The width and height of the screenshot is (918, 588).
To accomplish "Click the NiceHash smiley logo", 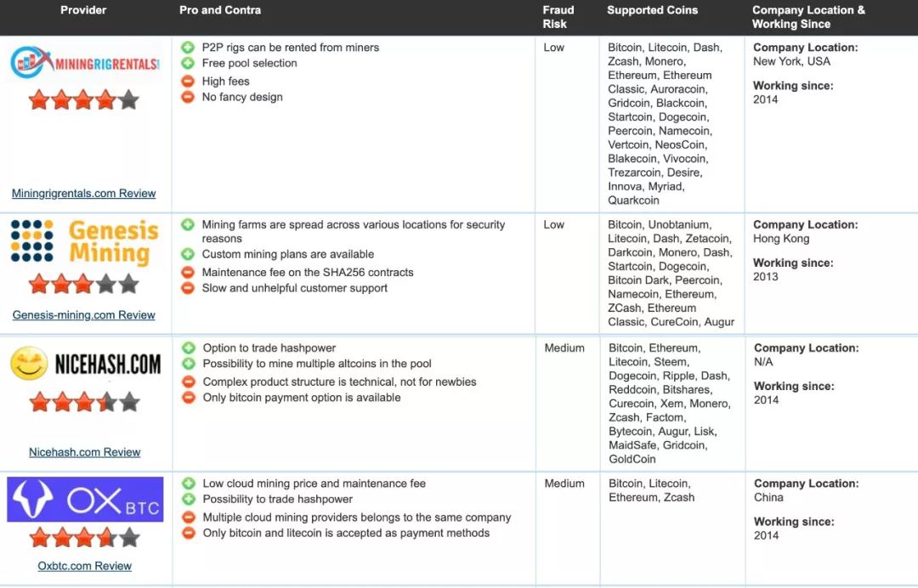I will pos(29,364).
